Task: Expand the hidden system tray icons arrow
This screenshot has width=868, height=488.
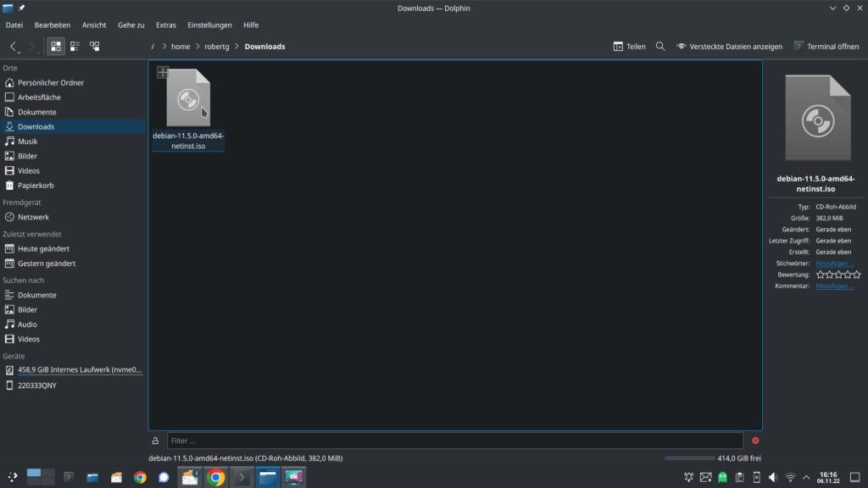Action: pos(807,477)
